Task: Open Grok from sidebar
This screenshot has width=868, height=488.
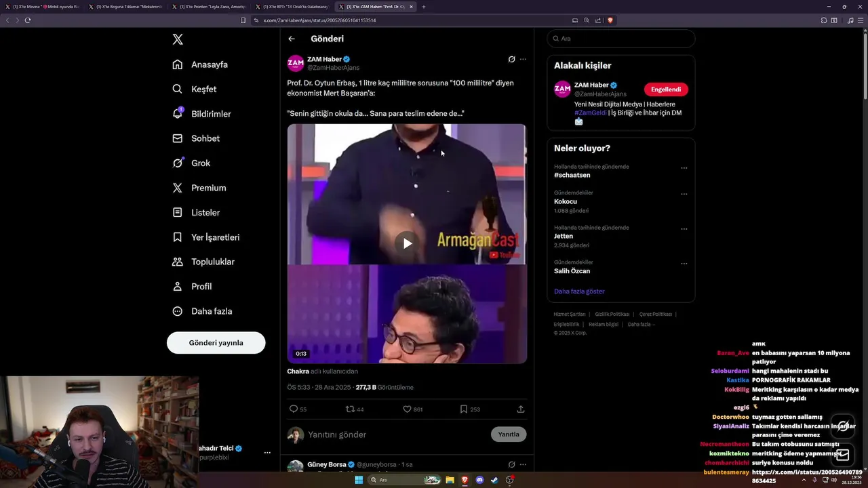Action: click(191, 163)
